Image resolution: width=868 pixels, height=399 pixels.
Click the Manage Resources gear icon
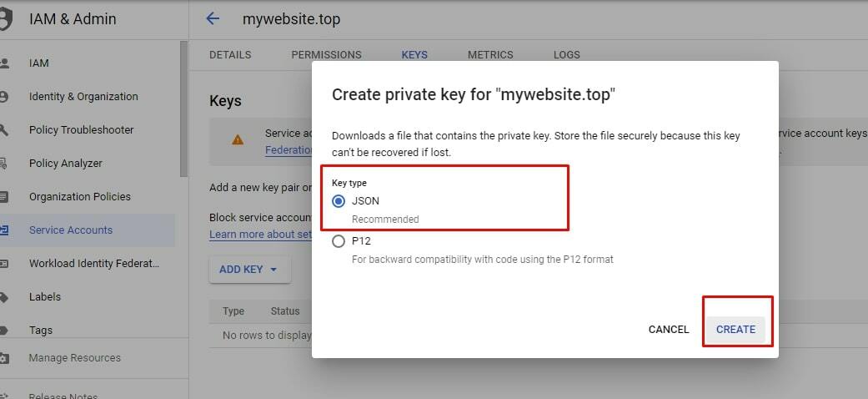[x=4, y=358]
